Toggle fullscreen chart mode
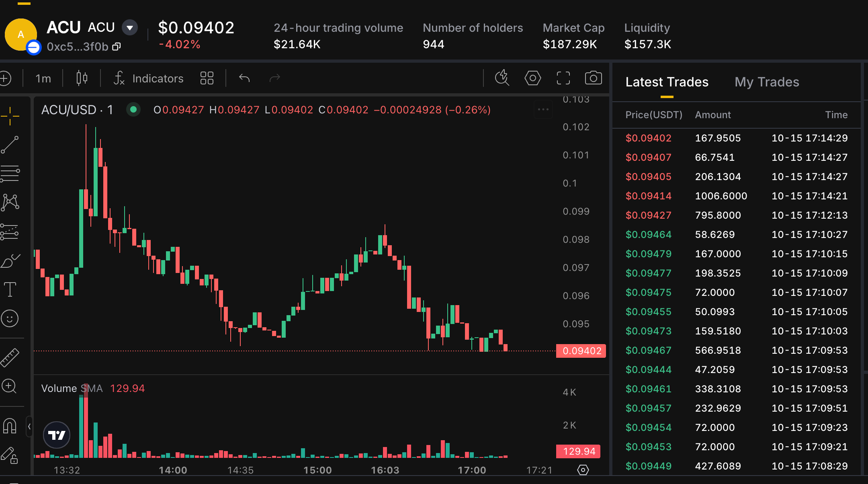Image resolution: width=868 pixels, height=484 pixels. (x=563, y=78)
